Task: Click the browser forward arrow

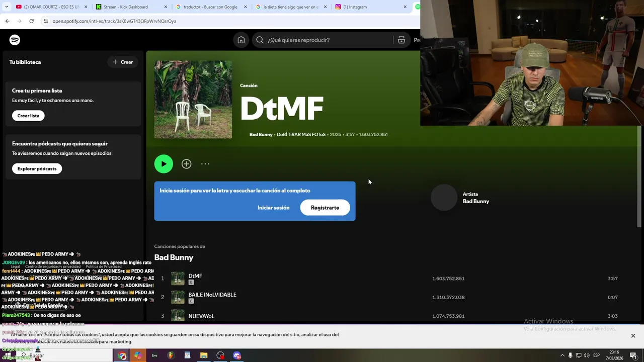Action: (19, 21)
